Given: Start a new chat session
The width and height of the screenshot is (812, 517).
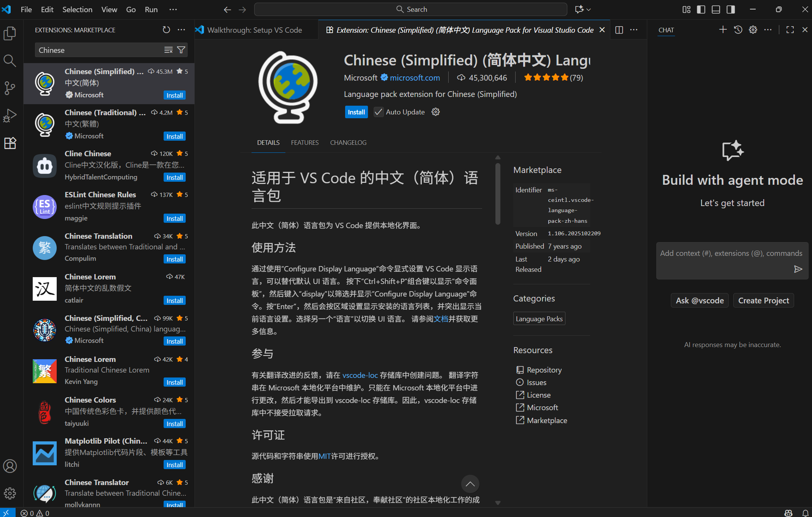Looking at the screenshot, I should point(723,30).
